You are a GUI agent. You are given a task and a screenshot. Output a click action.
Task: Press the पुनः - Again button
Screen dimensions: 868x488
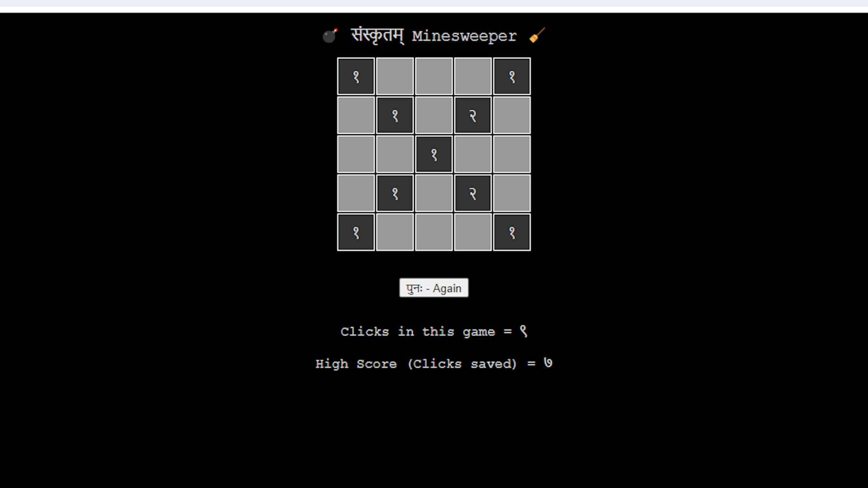click(x=434, y=288)
